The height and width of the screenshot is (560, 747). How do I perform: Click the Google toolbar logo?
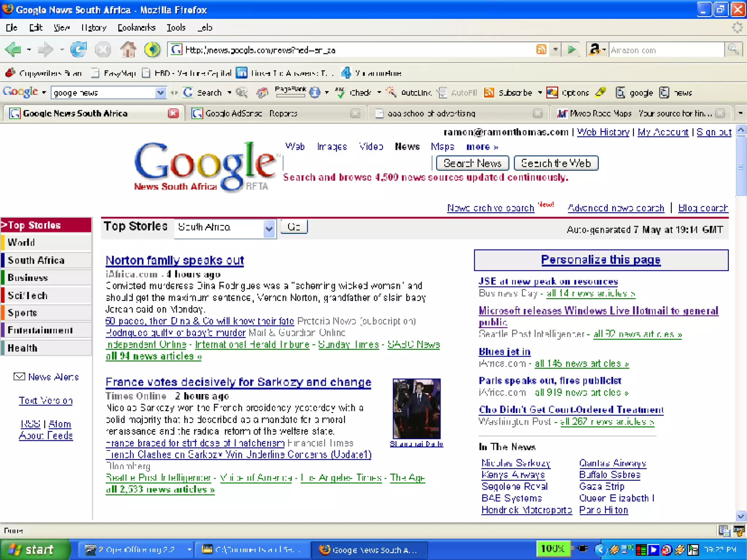point(20,92)
